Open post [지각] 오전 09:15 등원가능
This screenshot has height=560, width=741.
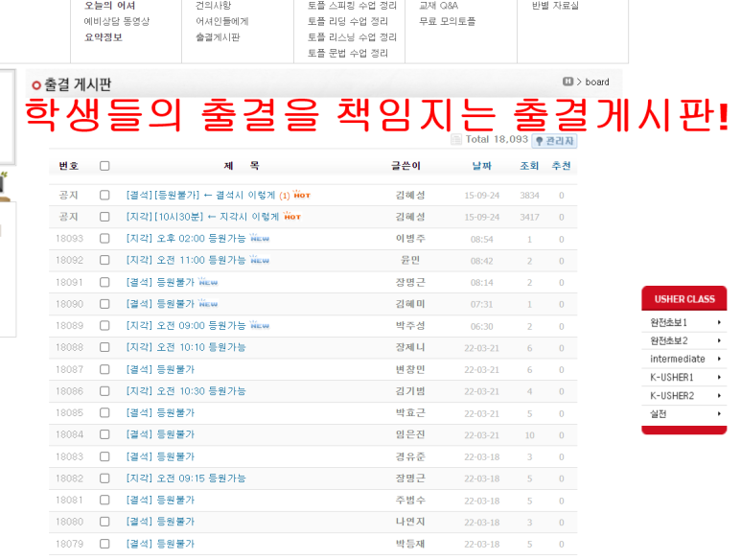[186, 478]
